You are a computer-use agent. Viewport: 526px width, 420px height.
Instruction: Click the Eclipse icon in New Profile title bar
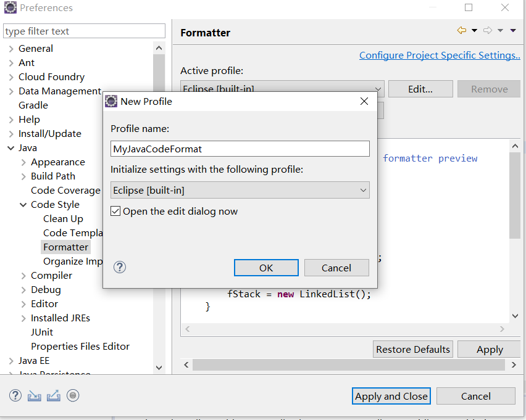tap(111, 101)
